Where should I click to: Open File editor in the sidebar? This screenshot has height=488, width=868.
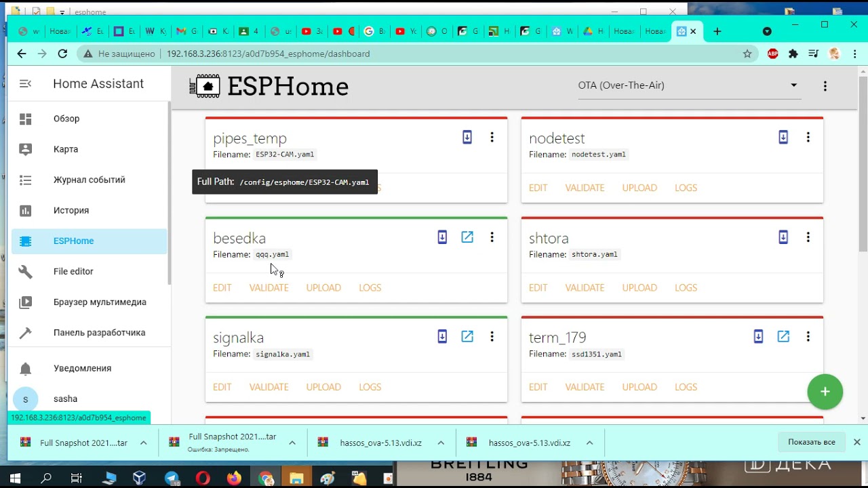point(89,271)
